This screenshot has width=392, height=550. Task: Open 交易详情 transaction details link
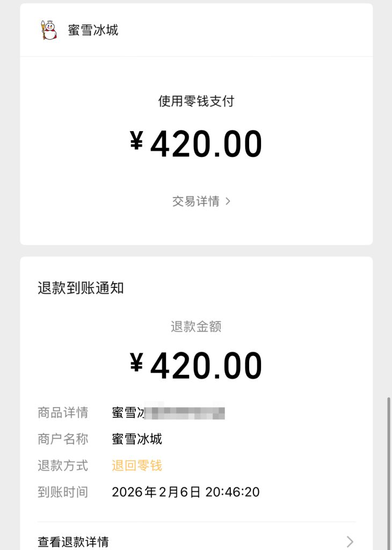pos(196,201)
